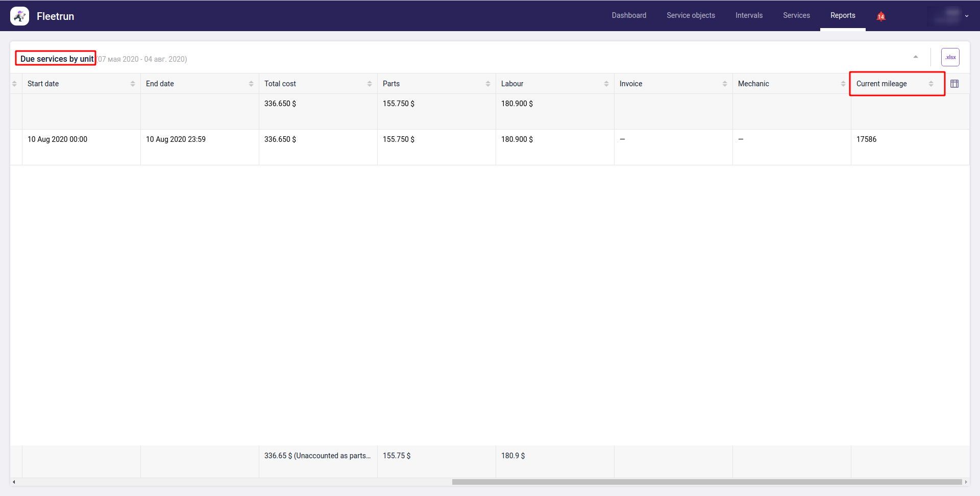Sort by Invoice column arrows
Image resolution: width=980 pixels, height=496 pixels.
(x=725, y=84)
